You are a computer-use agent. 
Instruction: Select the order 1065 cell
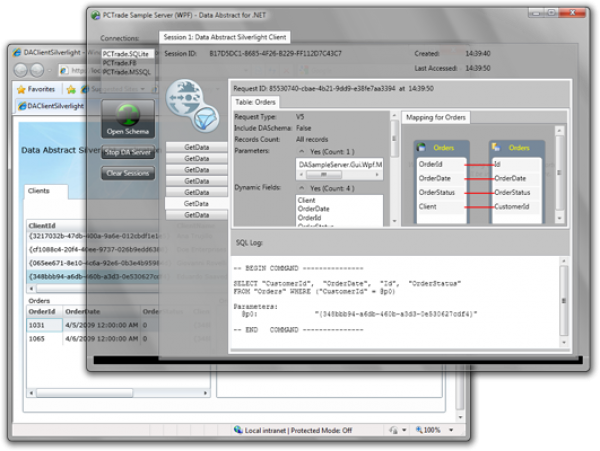click(44, 339)
